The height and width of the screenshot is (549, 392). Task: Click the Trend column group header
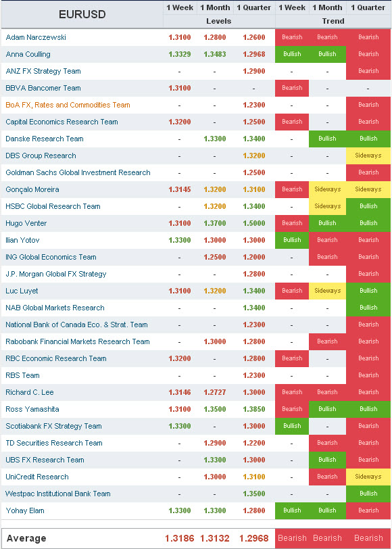(x=333, y=22)
